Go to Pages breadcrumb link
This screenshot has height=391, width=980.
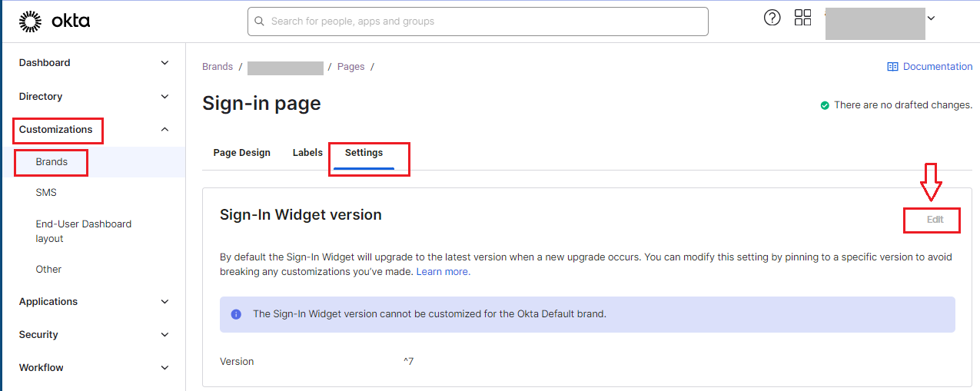pos(350,67)
